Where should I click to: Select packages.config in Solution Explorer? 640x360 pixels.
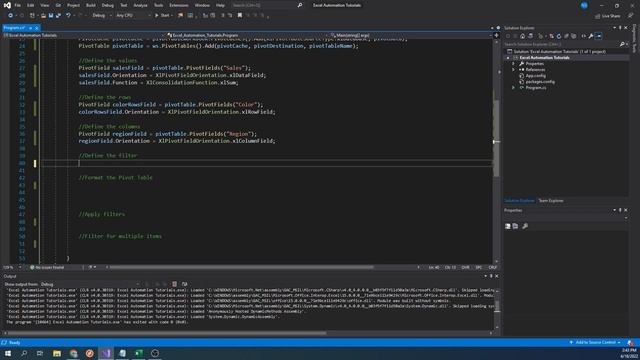pyautogui.click(x=540, y=82)
